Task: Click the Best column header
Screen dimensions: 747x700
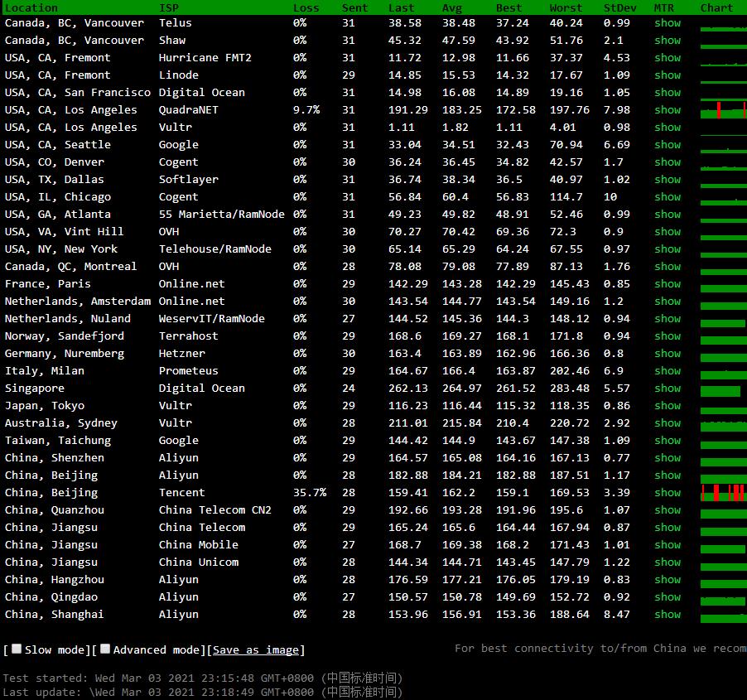Action: click(508, 7)
